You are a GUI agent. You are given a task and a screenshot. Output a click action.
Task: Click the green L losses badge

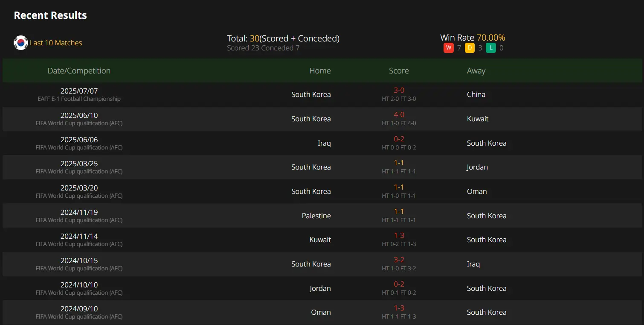491,48
